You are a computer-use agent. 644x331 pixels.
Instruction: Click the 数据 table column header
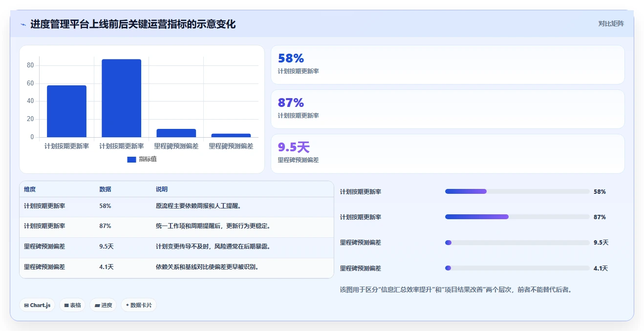click(x=105, y=189)
